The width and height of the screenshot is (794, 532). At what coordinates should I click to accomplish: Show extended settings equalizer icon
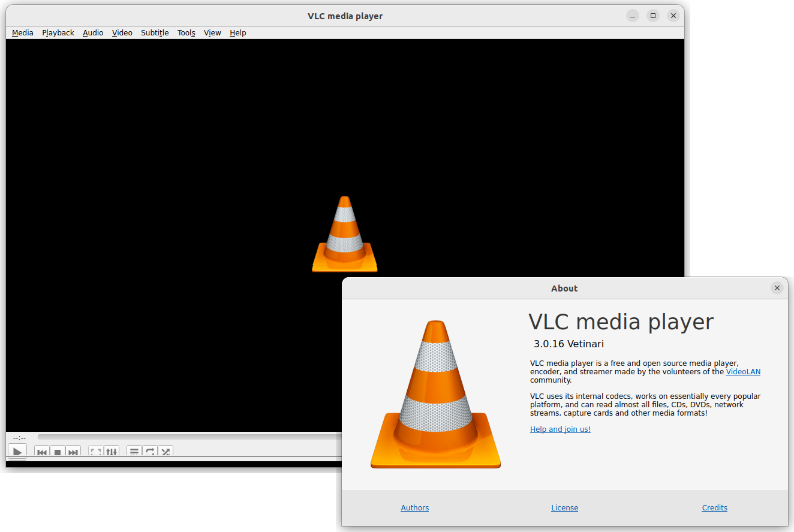point(111,452)
